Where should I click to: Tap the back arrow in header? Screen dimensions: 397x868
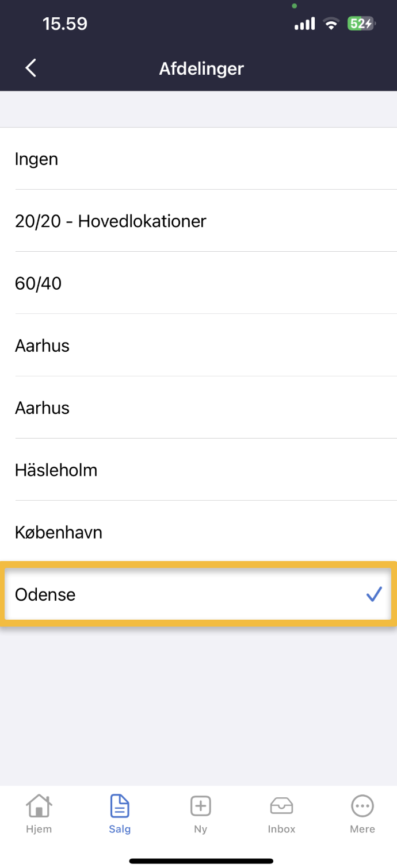(31, 68)
